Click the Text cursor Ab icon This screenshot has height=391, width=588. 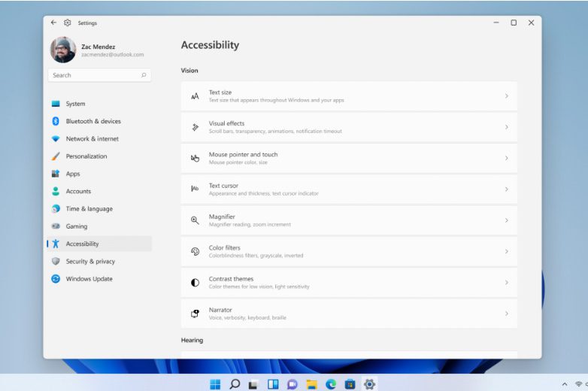coord(195,189)
